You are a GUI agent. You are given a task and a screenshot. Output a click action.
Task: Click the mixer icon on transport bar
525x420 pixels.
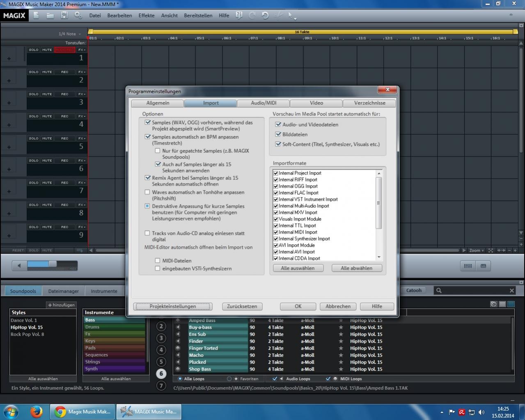(x=468, y=266)
